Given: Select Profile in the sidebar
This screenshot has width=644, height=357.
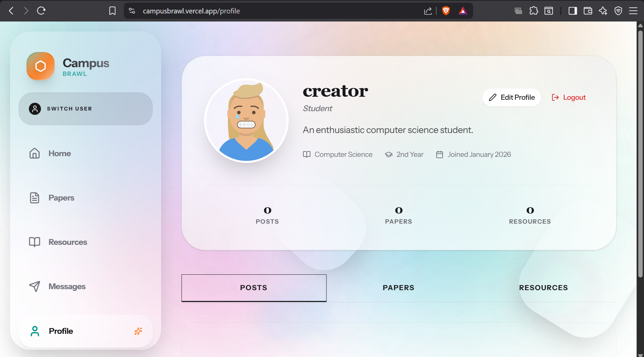Looking at the screenshot, I should click(86, 331).
